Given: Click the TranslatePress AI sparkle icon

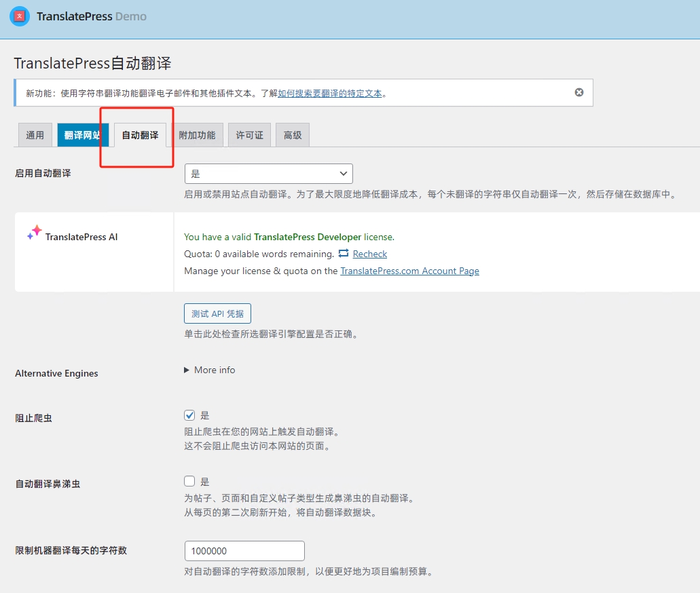Looking at the screenshot, I should (35, 232).
